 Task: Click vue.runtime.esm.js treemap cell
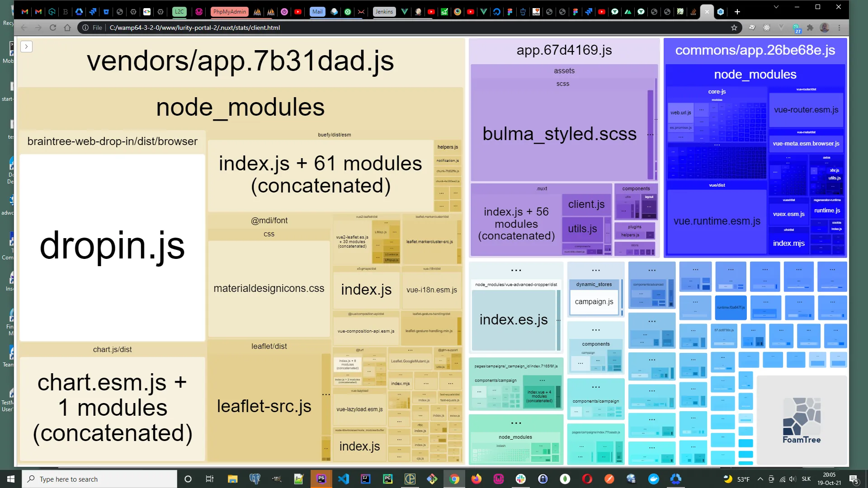pyautogui.click(x=717, y=221)
